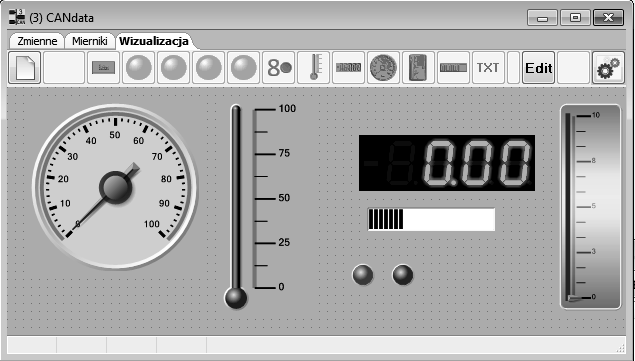Switch to the Mierniki tab

(x=89, y=41)
